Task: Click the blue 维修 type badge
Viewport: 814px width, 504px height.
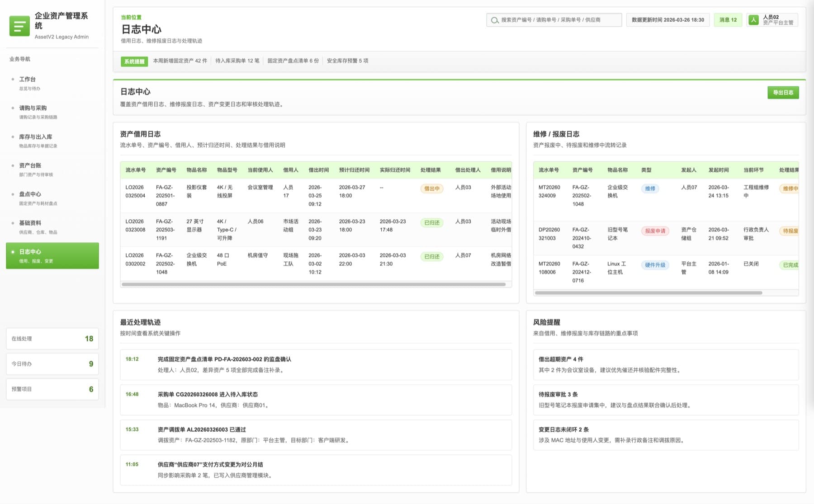Action: point(650,188)
